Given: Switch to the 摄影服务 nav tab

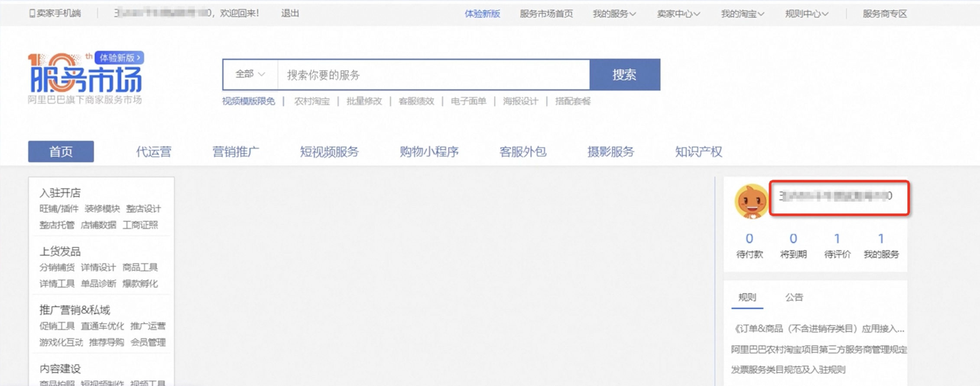Looking at the screenshot, I should click(x=611, y=151).
